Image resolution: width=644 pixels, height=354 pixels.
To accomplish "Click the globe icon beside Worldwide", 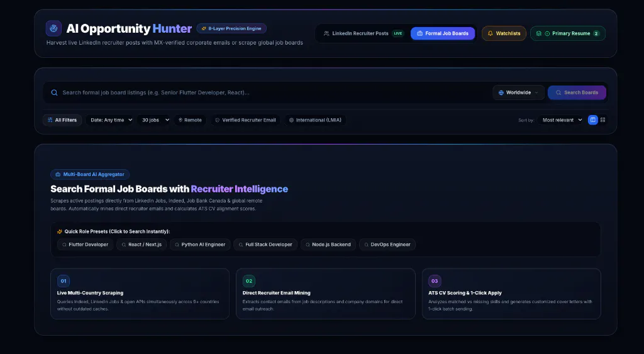I will coord(501,92).
